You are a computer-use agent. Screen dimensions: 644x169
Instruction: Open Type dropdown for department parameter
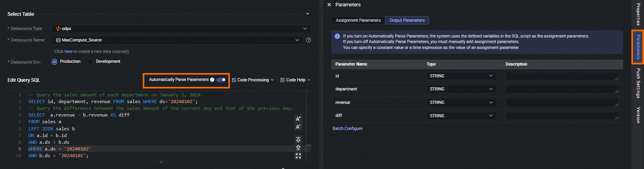(461, 89)
